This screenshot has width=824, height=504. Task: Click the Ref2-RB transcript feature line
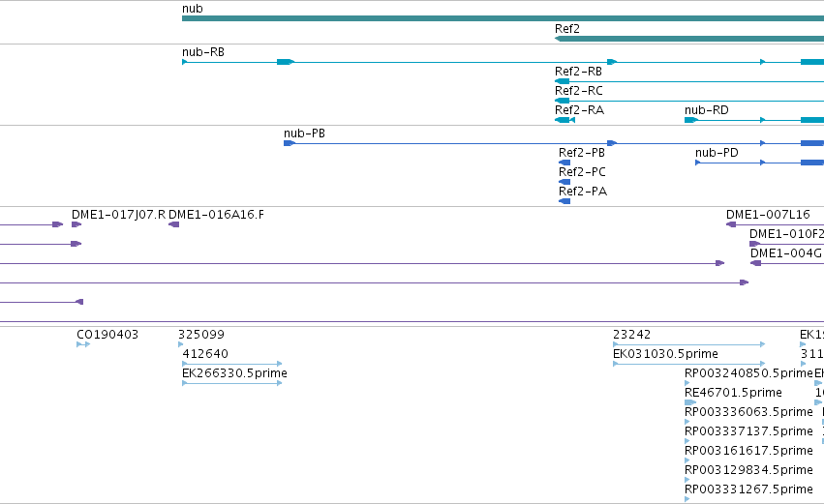point(689,81)
